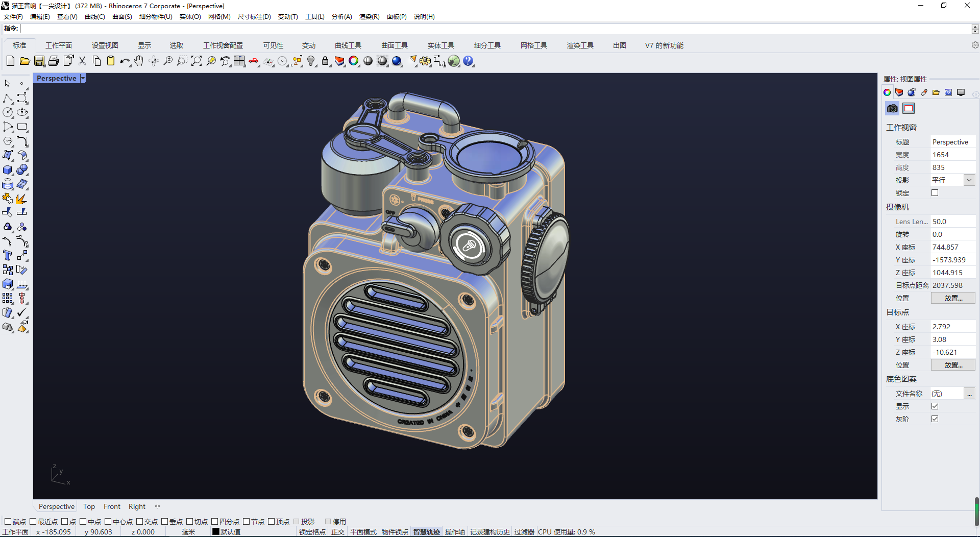Activate the Pan hand tool
The image size is (980, 537).
139,61
